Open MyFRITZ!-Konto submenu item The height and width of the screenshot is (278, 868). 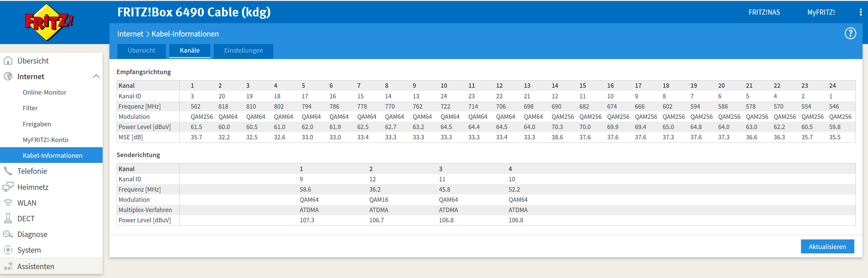tap(45, 140)
